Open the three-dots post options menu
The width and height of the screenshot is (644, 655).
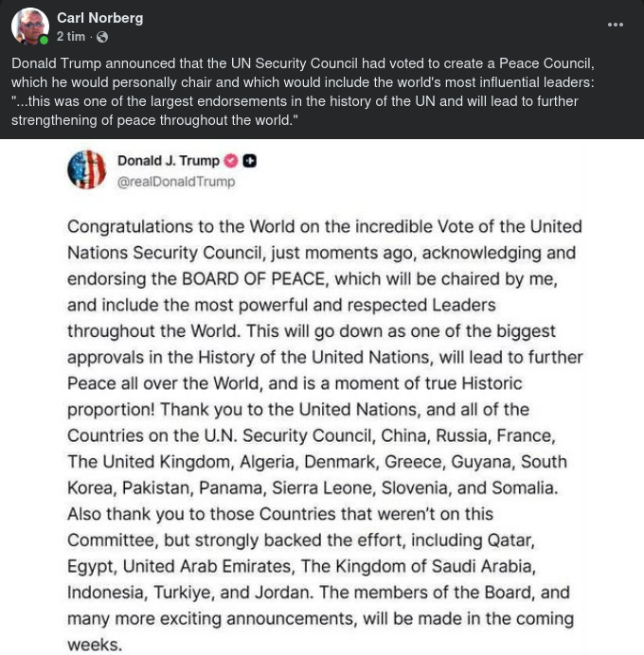point(616,26)
